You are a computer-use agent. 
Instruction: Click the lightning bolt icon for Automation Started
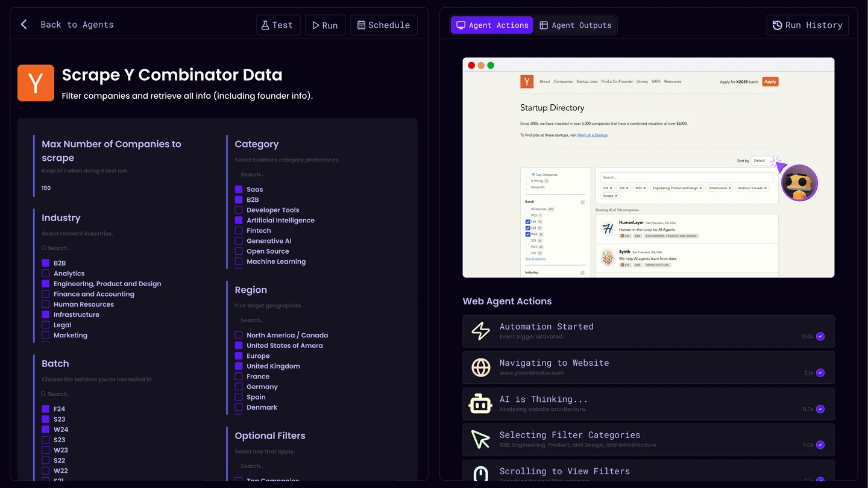pos(480,331)
